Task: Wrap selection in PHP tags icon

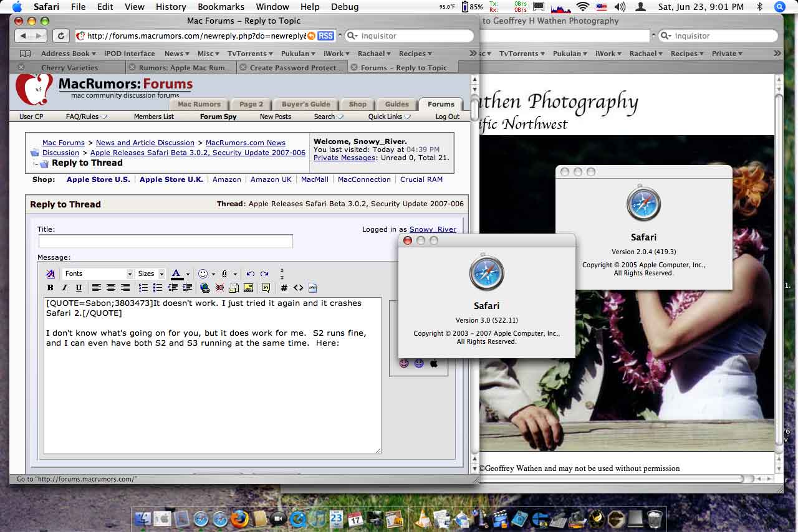Action: click(x=313, y=288)
